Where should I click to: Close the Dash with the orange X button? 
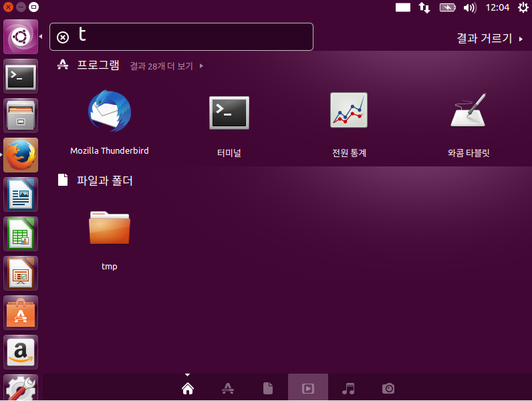point(8,7)
